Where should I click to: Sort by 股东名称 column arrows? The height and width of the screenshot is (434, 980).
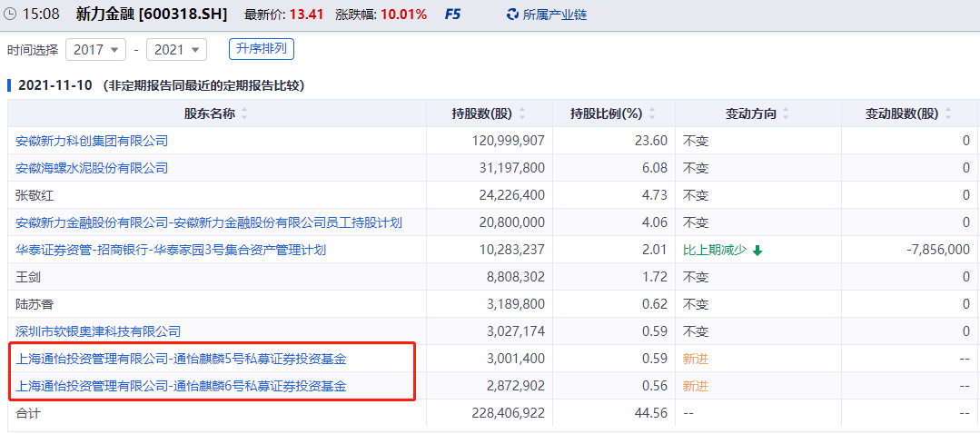(x=244, y=113)
